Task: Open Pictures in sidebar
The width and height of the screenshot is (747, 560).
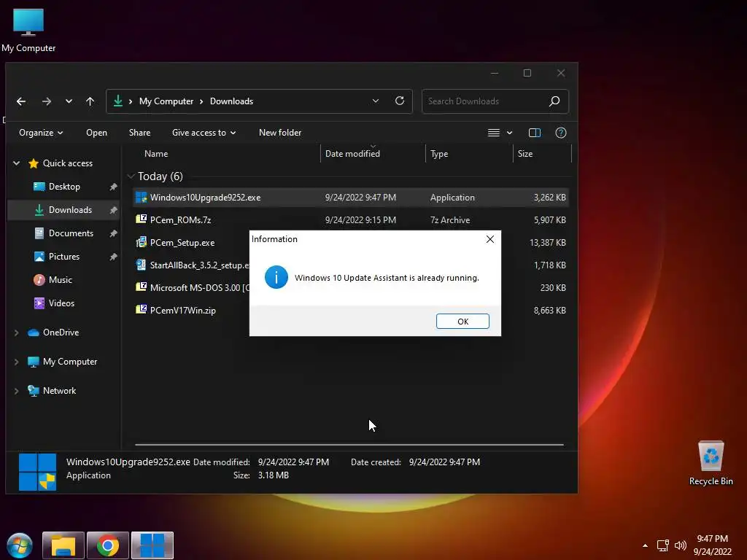Action: click(x=64, y=257)
